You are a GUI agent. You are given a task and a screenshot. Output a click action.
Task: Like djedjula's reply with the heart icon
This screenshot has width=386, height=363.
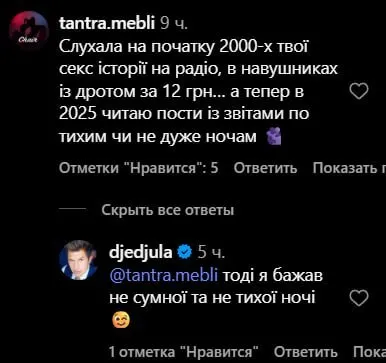[360, 298]
